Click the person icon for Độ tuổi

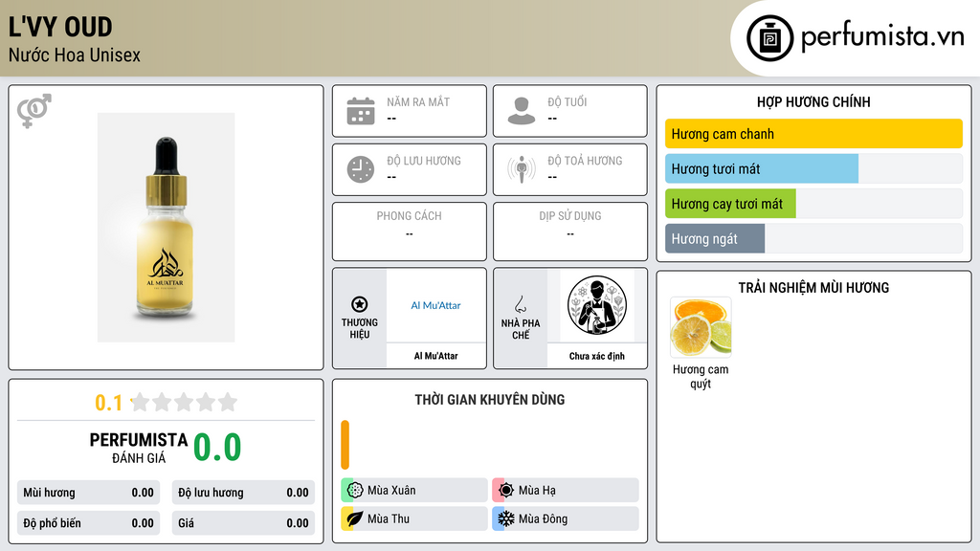pyautogui.click(x=522, y=111)
